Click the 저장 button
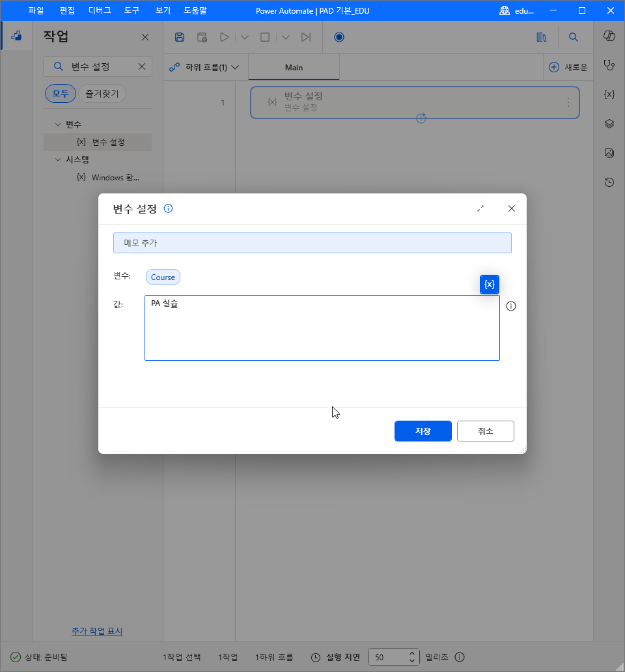Viewport: 625px width, 672px height. pyautogui.click(x=423, y=431)
